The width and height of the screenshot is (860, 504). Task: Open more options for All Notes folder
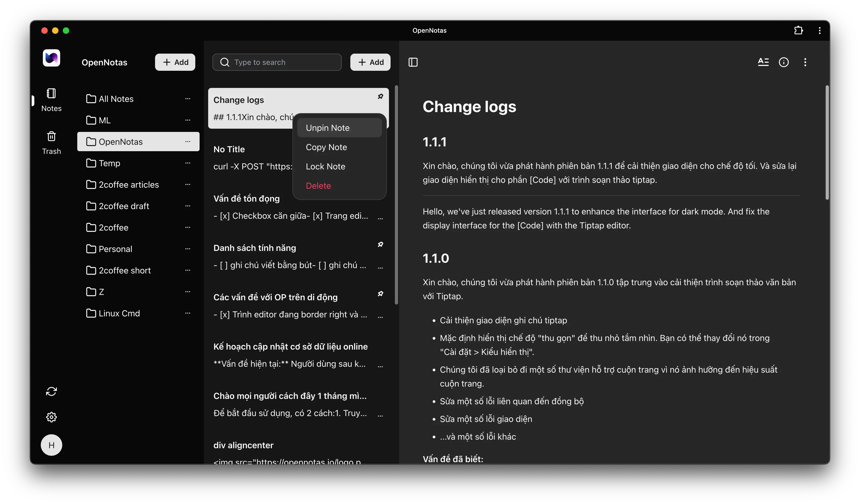coord(187,99)
